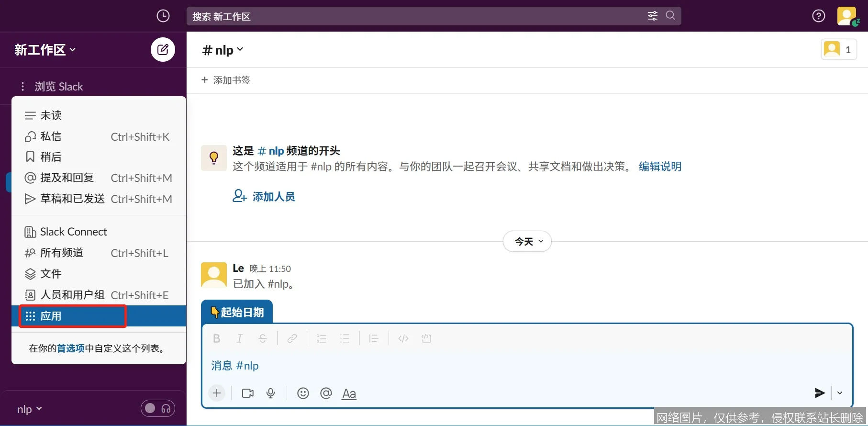868x426 pixels.
Task: Click the plus attachment button in composer
Action: coord(217,393)
